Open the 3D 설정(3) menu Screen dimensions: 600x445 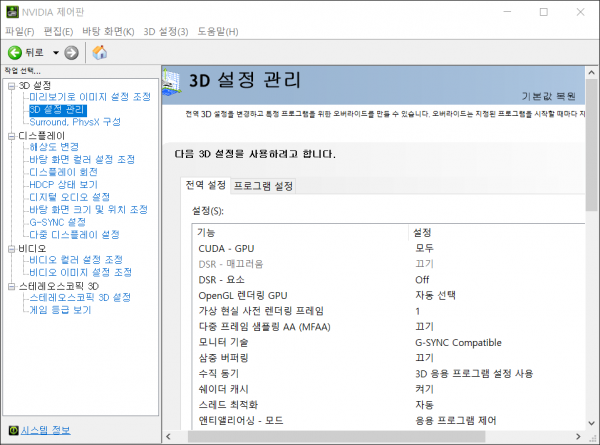[x=166, y=31]
